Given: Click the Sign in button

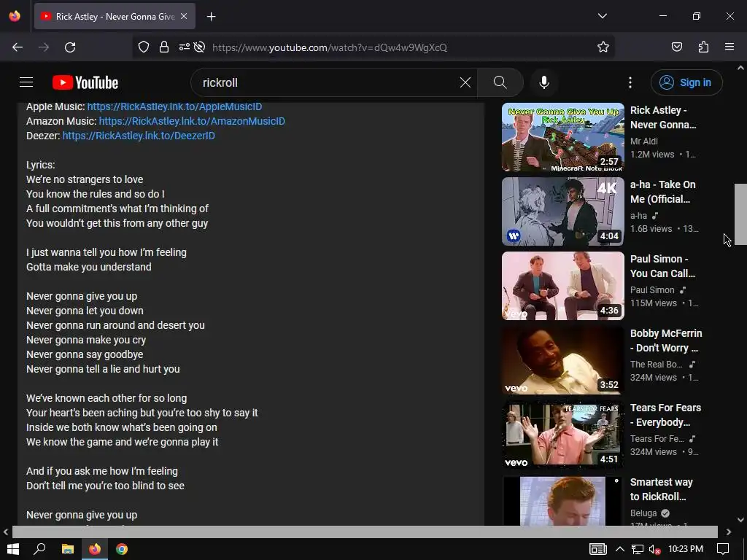Looking at the screenshot, I should tap(686, 82).
